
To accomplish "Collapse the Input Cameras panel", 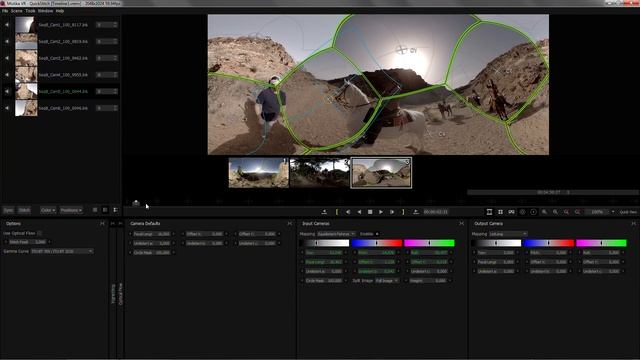I will pos(462,224).
